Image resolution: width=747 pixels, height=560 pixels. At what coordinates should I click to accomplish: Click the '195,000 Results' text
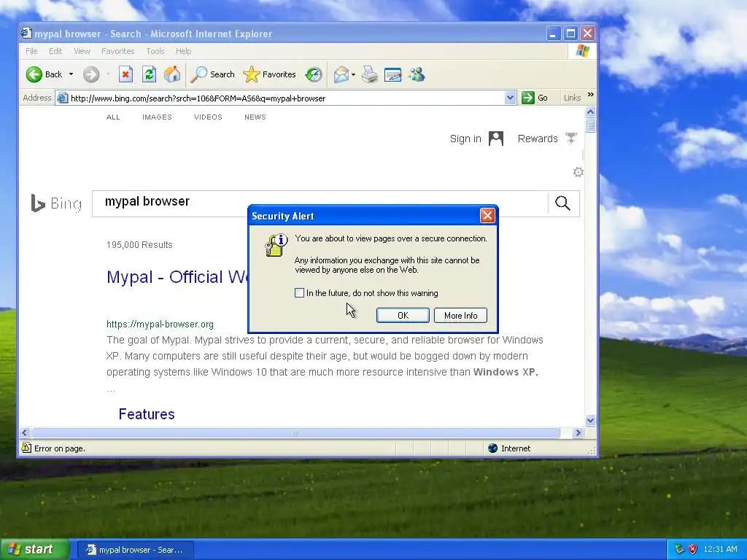point(139,245)
